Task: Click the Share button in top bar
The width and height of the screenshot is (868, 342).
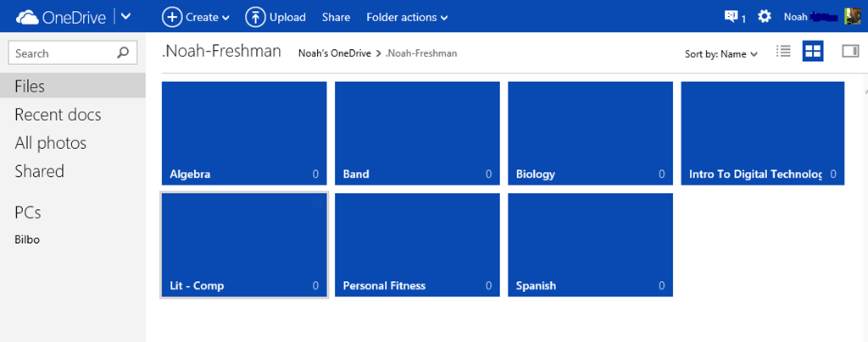Action: tap(337, 17)
